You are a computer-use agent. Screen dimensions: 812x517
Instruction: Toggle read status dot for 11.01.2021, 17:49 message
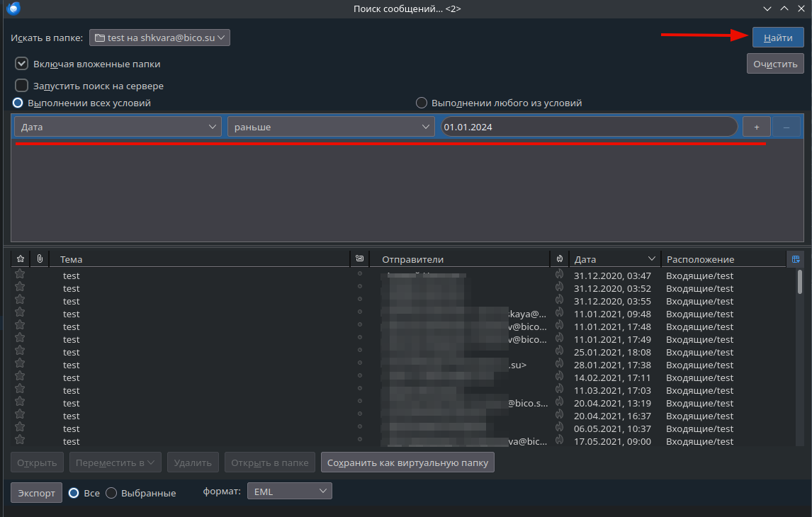coord(360,337)
